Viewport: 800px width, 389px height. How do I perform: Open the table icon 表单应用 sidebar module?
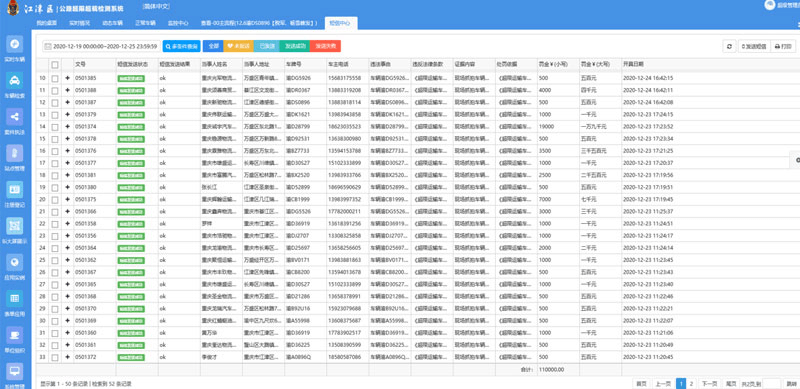[14, 303]
